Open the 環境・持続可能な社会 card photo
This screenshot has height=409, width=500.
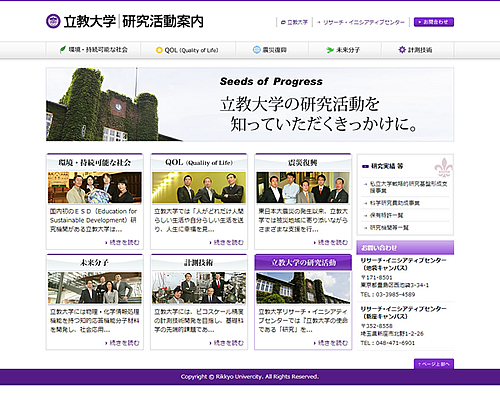click(95, 188)
